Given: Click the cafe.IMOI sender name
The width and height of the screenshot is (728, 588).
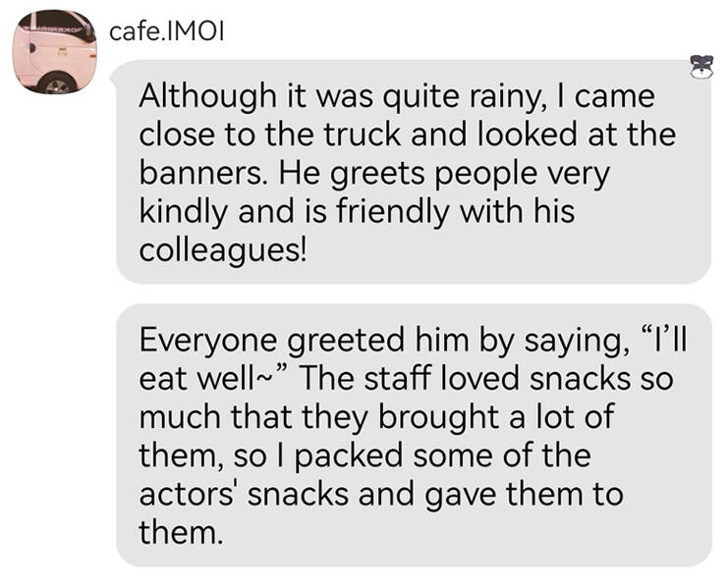Looking at the screenshot, I should click(167, 31).
